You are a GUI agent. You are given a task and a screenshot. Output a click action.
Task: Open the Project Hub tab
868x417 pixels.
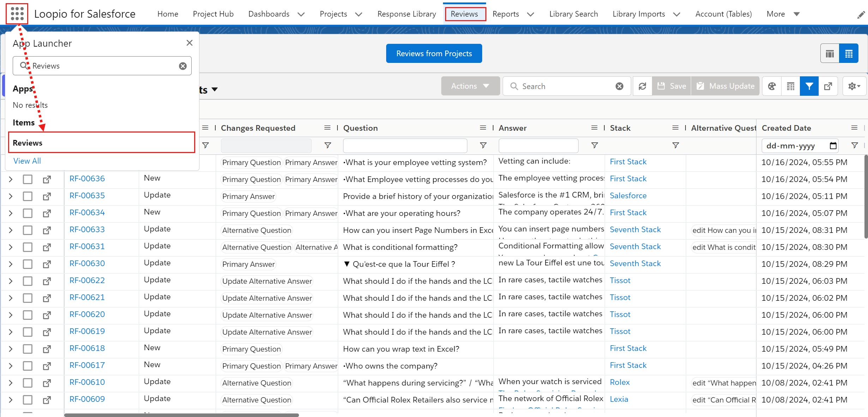point(213,14)
